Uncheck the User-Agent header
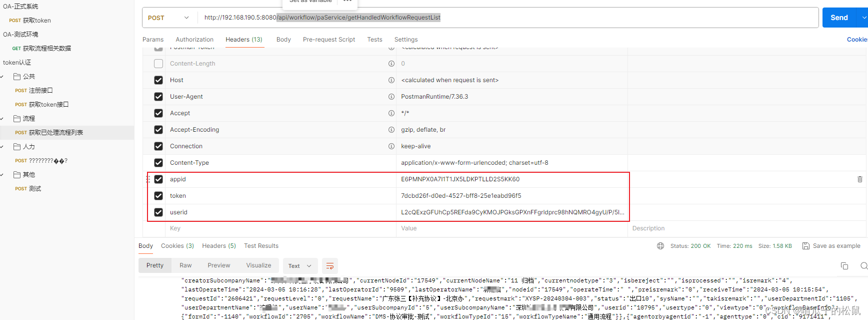The width and height of the screenshot is (868, 320). pyautogui.click(x=158, y=97)
